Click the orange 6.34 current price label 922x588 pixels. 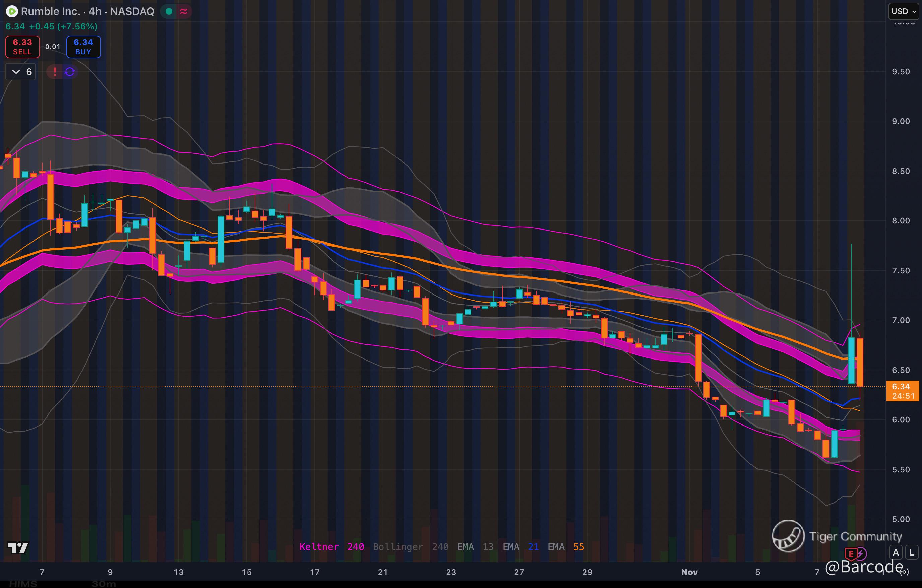pos(903,391)
